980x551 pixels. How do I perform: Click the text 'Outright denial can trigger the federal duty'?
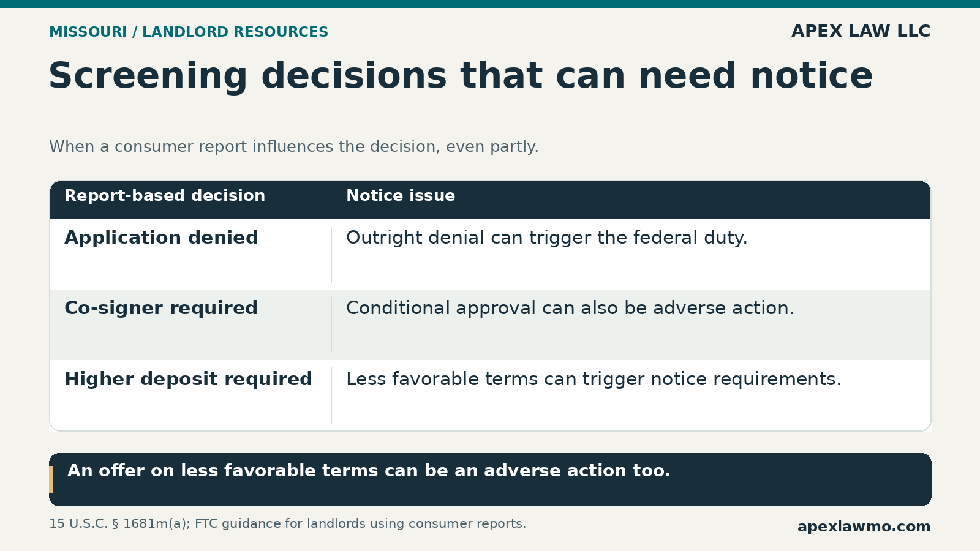547,238
